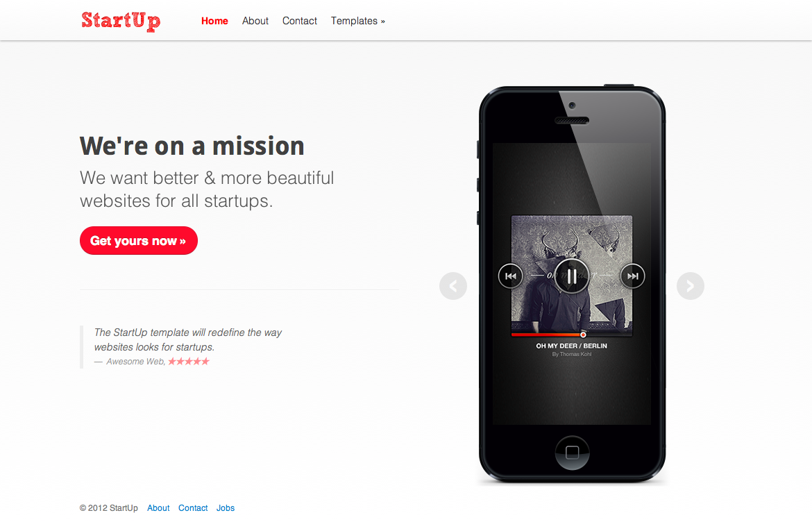Tap the pause button on music player

[x=572, y=276]
